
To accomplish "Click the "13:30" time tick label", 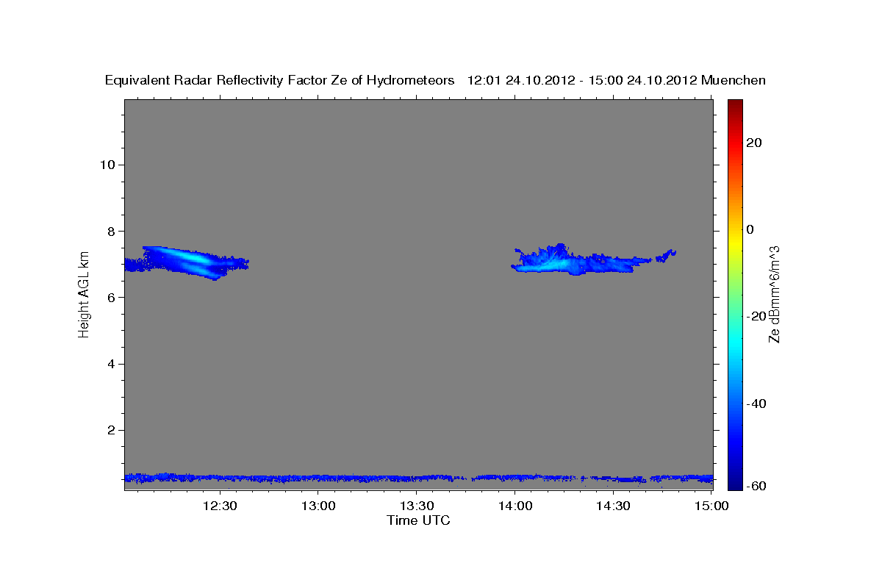I will pos(416,506).
